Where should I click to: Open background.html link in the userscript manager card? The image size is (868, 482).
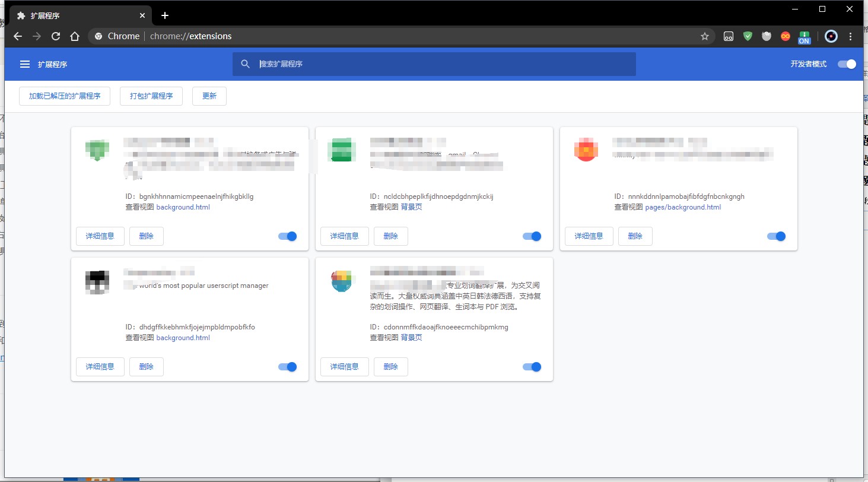coord(183,338)
